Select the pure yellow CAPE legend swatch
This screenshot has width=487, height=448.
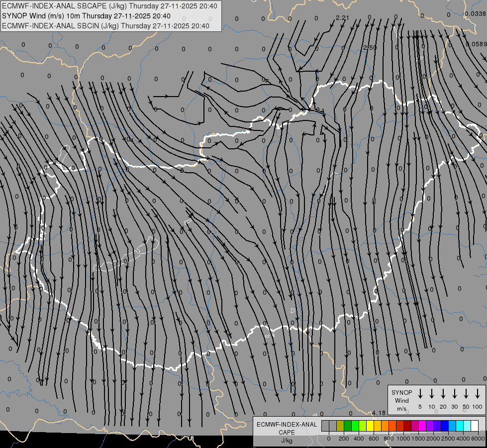[370, 426]
